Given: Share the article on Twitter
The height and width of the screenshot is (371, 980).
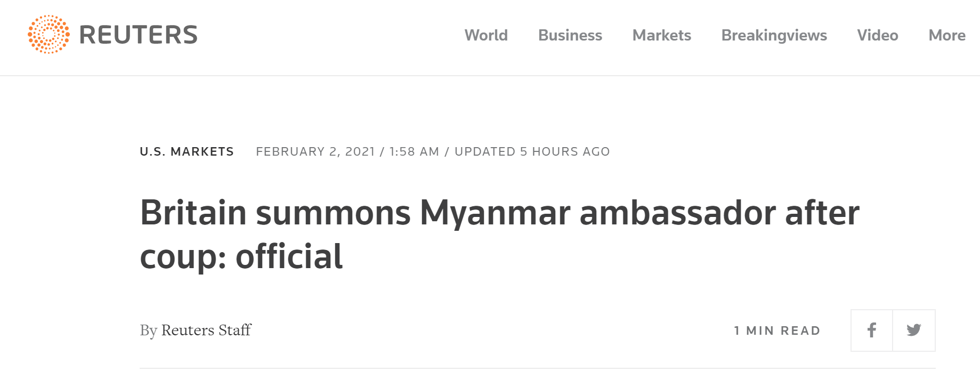Looking at the screenshot, I should 914,330.
